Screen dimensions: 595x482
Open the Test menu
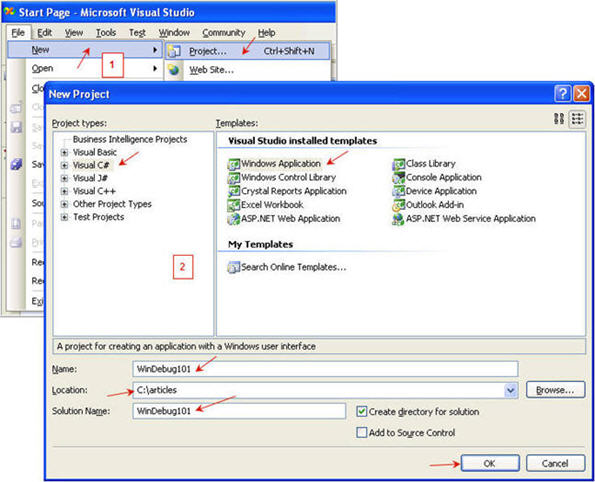point(137,33)
